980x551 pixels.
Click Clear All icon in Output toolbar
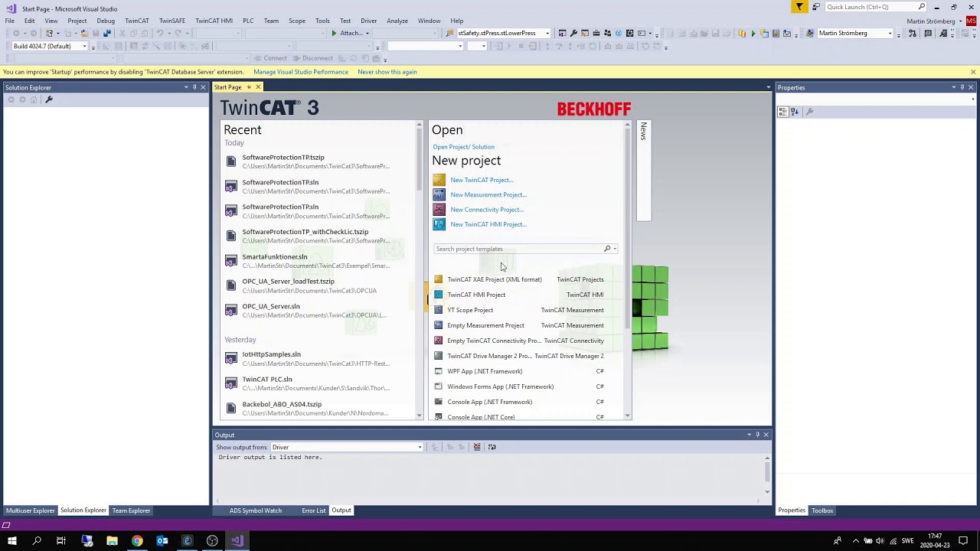(476, 447)
